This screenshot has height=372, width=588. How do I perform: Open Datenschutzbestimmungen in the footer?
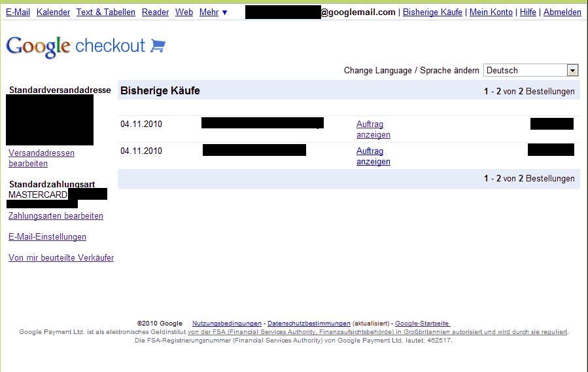click(309, 323)
